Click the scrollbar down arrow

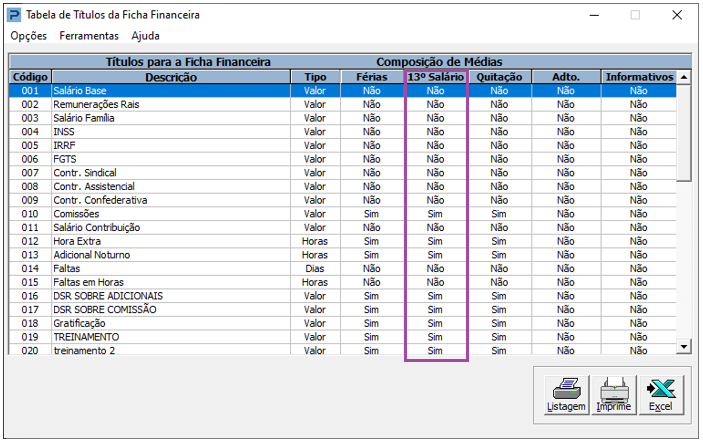pyautogui.click(x=684, y=346)
